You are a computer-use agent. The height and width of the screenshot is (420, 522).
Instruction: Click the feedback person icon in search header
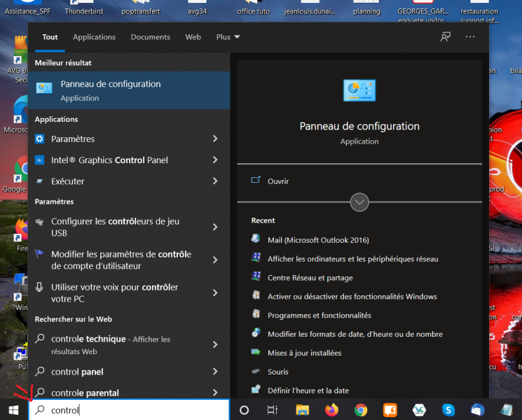446,37
